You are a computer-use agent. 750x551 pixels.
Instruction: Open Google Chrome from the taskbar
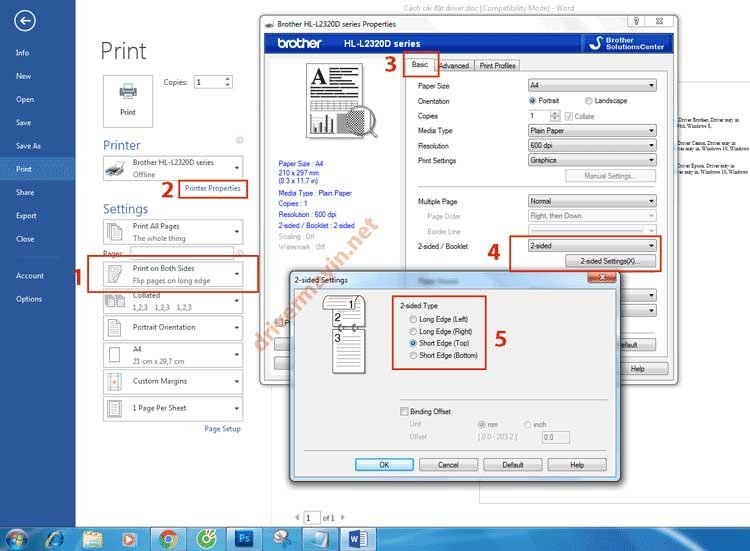point(167,538)
